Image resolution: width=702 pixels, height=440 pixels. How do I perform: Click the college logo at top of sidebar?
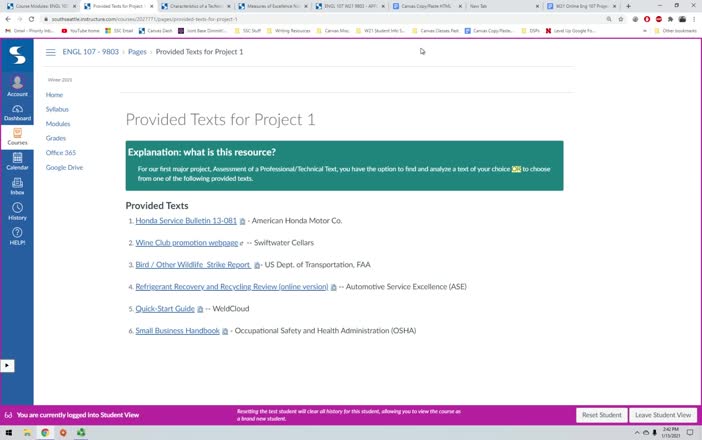tap(17, 55)
